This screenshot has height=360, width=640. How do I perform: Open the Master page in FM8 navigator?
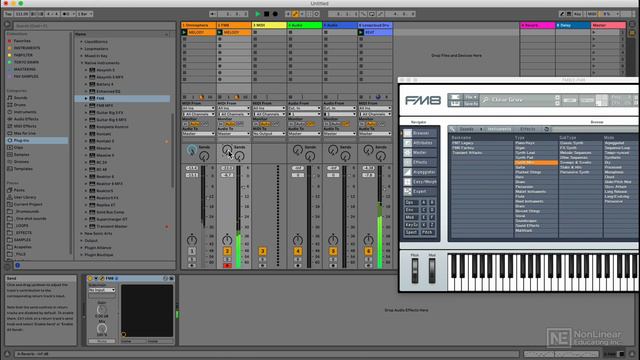pyautogui.click(x=419, y=153)
